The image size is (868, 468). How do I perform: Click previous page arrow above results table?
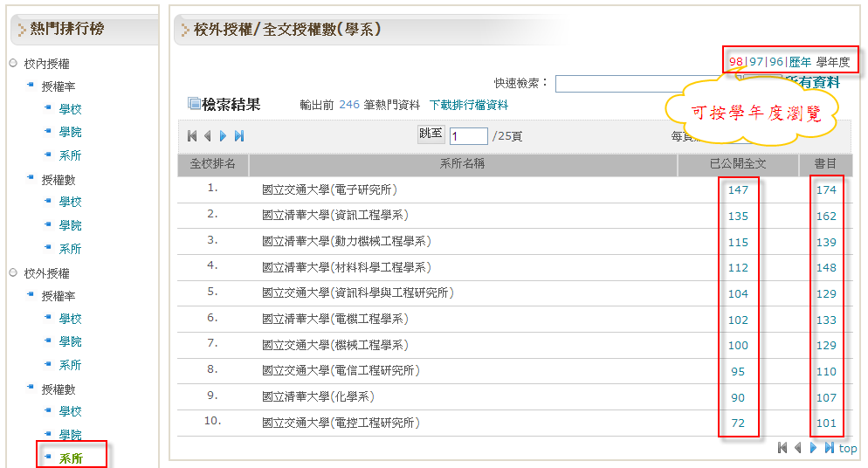pyautogui.click(x=208, y=136)
